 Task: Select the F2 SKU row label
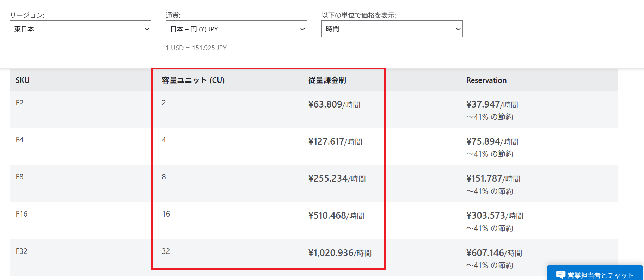click(x=20, y=103)
